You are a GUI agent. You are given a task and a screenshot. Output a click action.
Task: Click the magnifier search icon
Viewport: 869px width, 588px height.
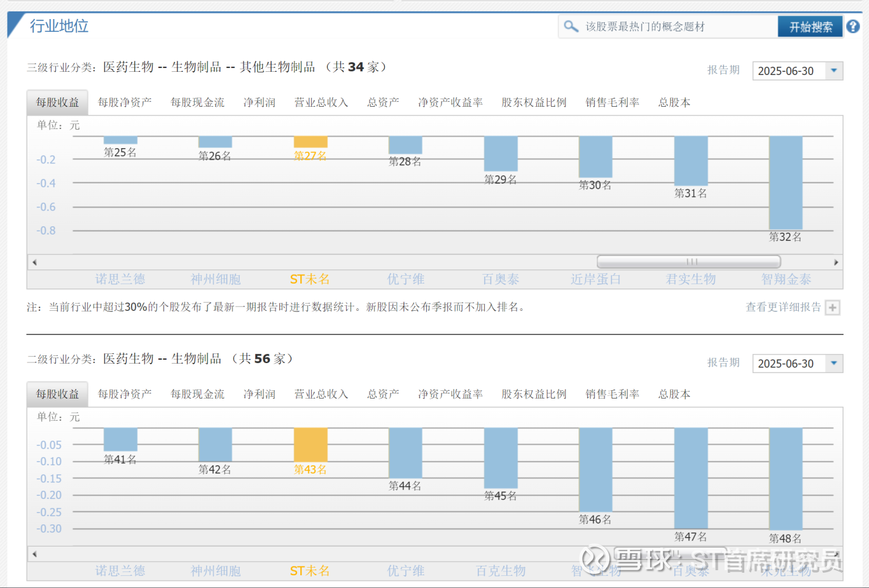571,26
